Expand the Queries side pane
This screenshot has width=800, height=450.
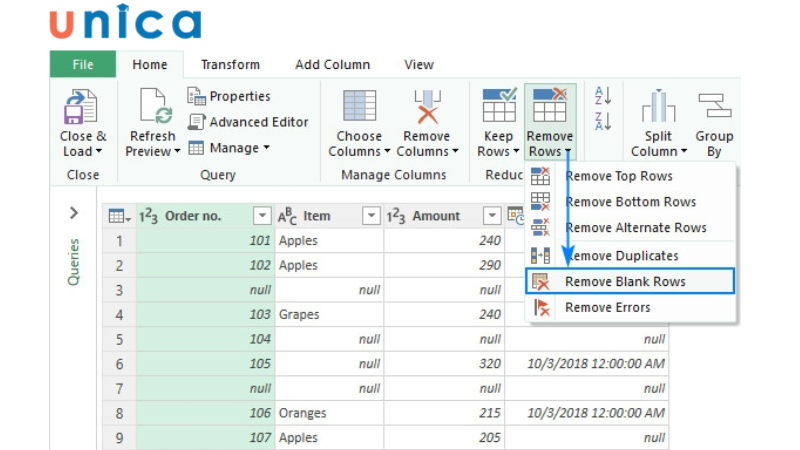pyautogui.click(x=73, y=213)
